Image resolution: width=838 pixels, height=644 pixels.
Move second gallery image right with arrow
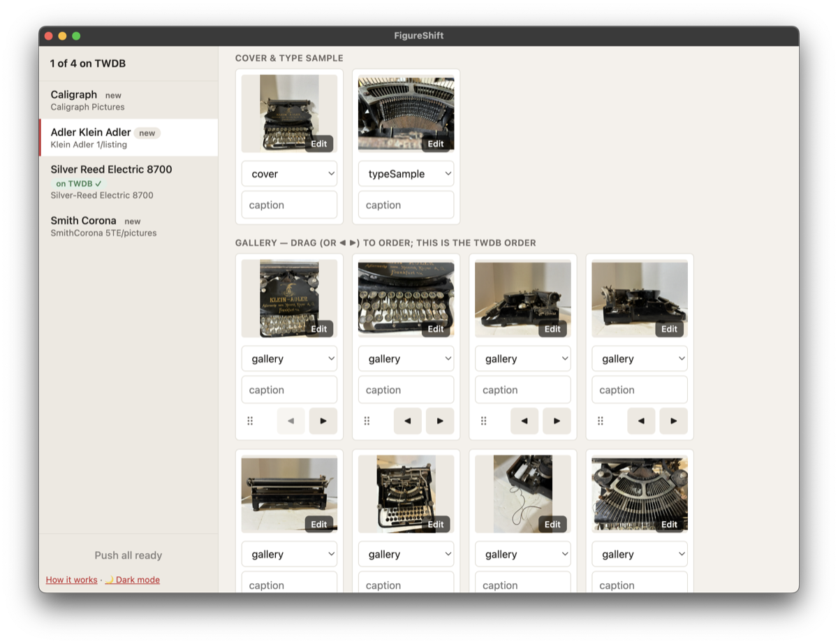click(x=440, y=421)
